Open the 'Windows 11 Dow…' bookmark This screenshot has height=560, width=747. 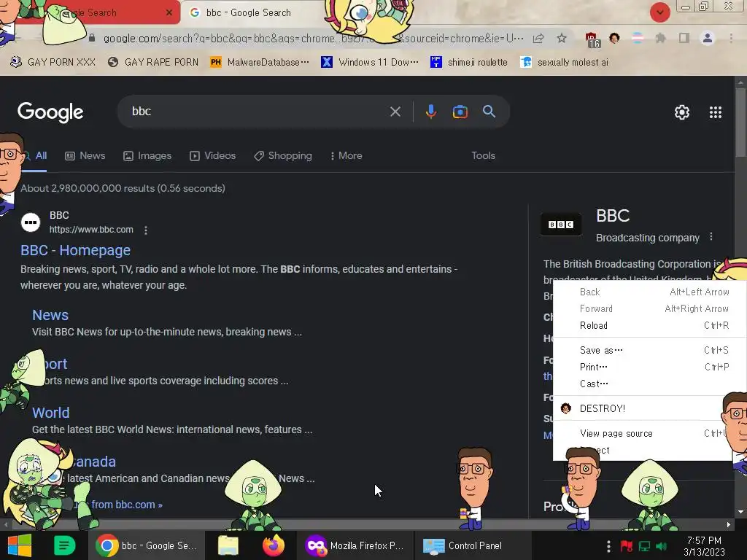pyautogui.click(x=370, y=63)
